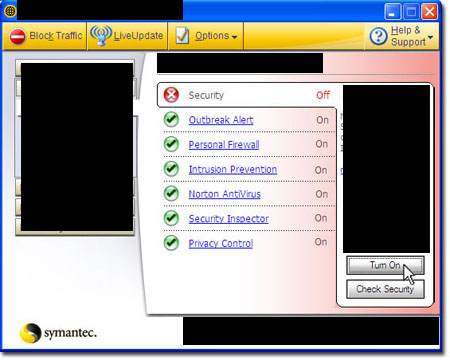Viewport: 450px width, 360px height.
Task: Close the window with red X
Action: point(430,12)
